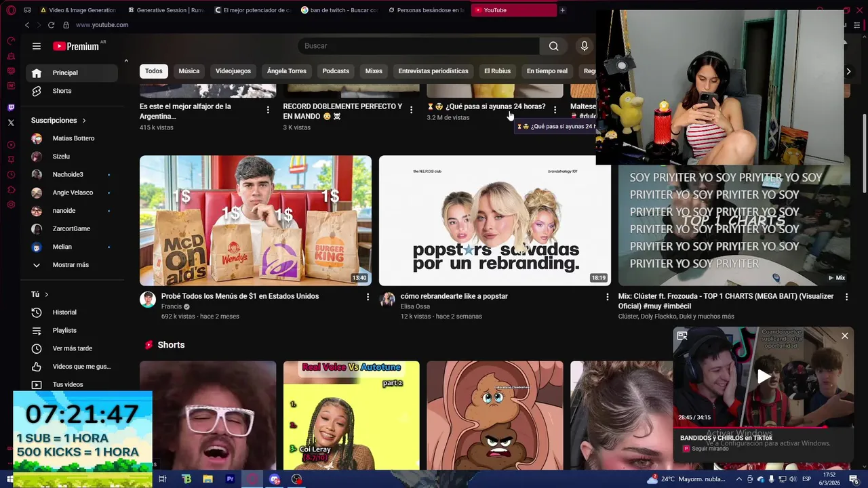The height and width of the screenshot is (488, 868).
Task: Open the YouTube hamburger guide menu
Action: [x=37, y=46]
